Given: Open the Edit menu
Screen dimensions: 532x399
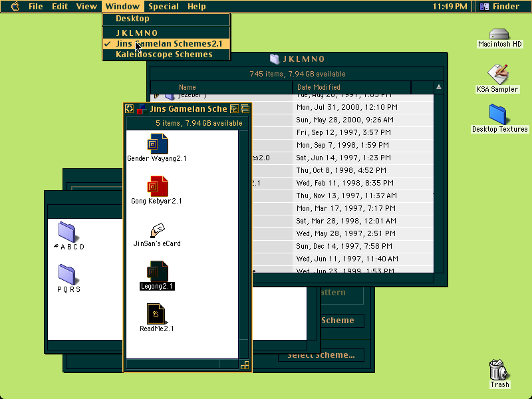Looking at the screenshot, I should click(60, 7).
